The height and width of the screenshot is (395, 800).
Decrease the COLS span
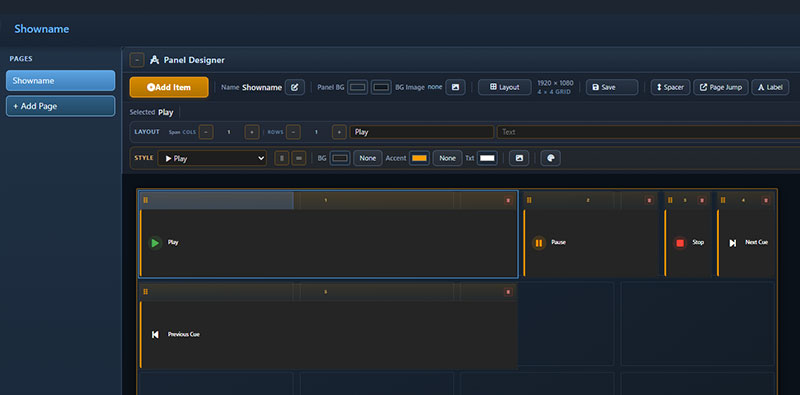(206, 132)
